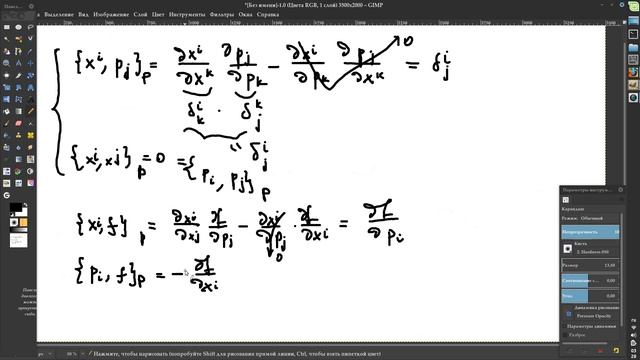
Task: Select the Clone stamp tool
Action: 18,135
